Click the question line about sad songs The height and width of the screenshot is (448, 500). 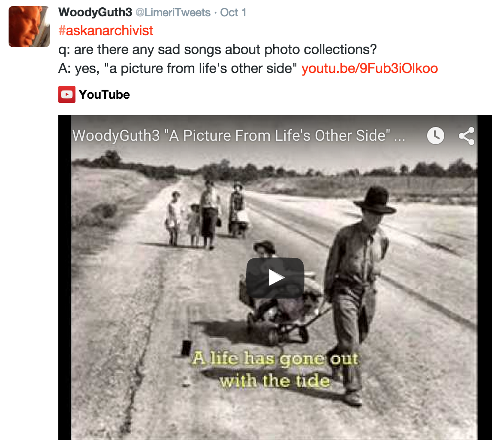point(217,49)
